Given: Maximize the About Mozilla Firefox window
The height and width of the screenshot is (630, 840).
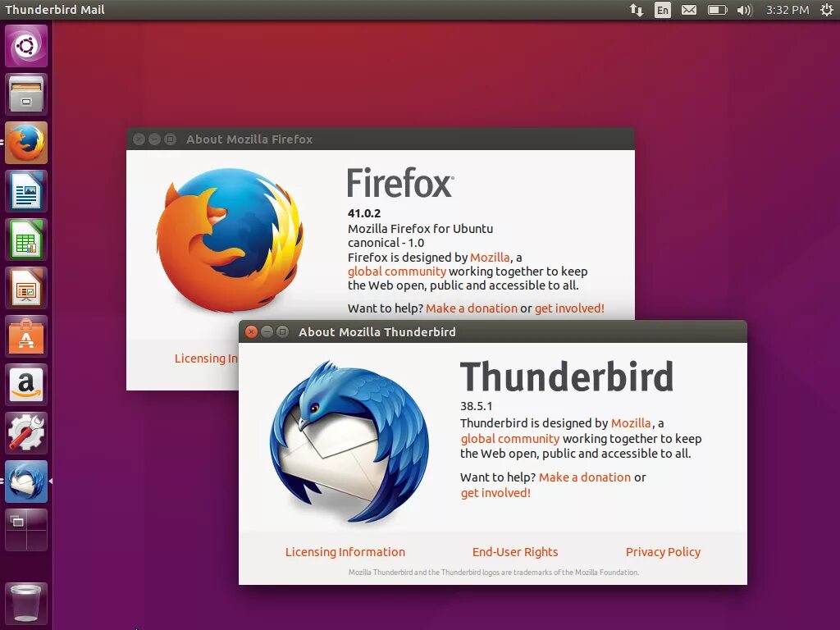Looking at the screenshot, I should tap(171, 139).
